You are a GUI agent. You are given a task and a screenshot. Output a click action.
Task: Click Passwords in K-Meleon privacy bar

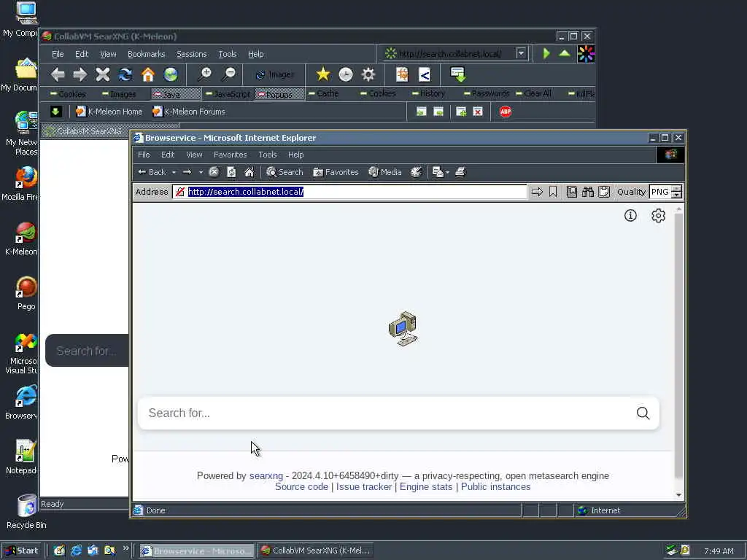tap(487, 93)
